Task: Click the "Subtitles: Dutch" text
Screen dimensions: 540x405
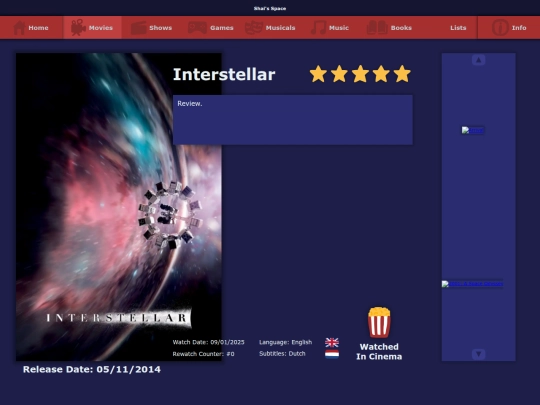Action: click(282, 354)
